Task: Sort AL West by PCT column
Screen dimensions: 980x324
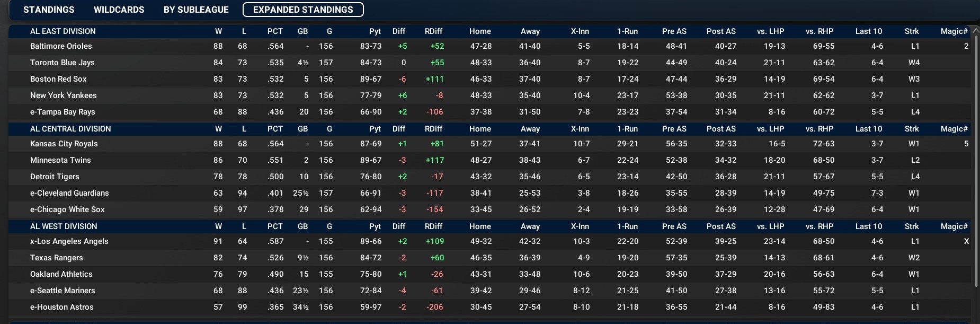Action: [x=275, y=226]
